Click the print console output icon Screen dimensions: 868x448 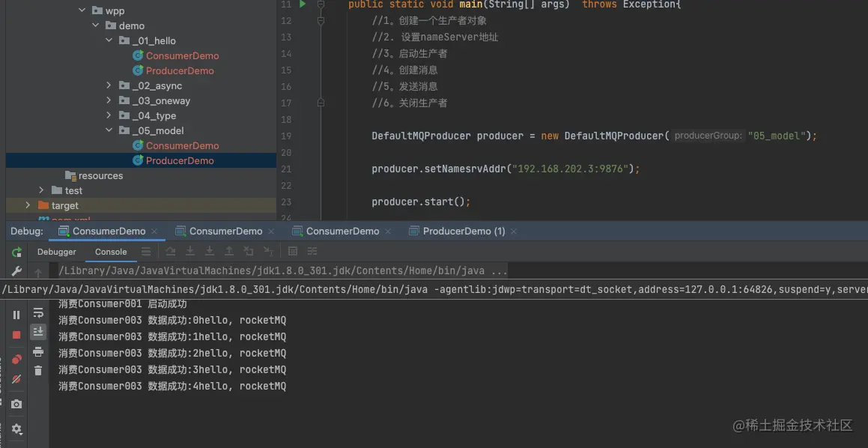(38, 351)
